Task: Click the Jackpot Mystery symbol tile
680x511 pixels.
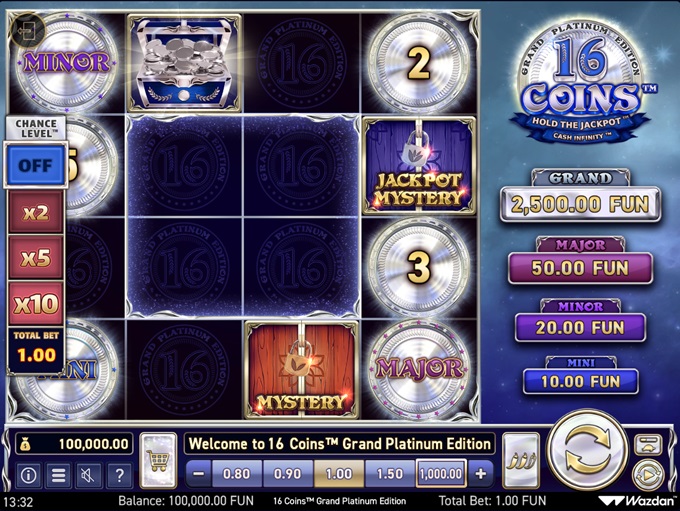Action: tap(418, 165)
